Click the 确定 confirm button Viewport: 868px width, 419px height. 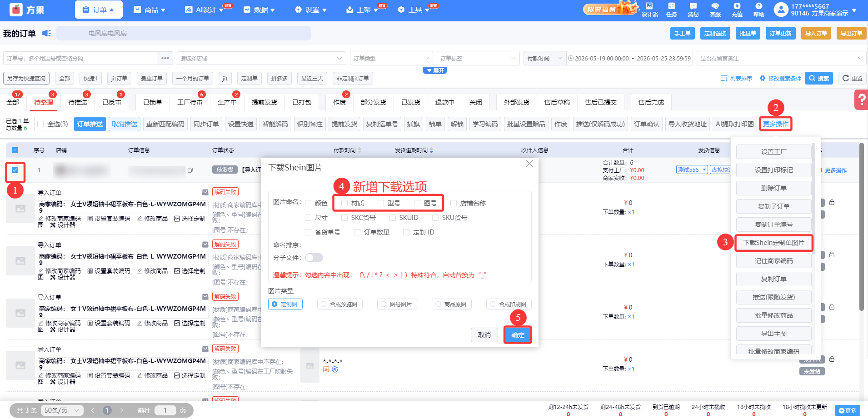pyautogui.click(x=518, y=335)
